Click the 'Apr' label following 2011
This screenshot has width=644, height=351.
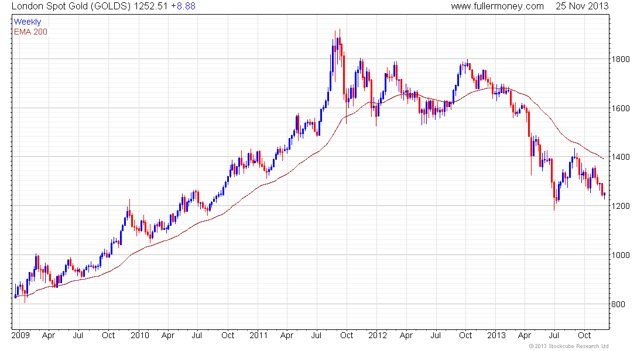(x=287, y=336)
